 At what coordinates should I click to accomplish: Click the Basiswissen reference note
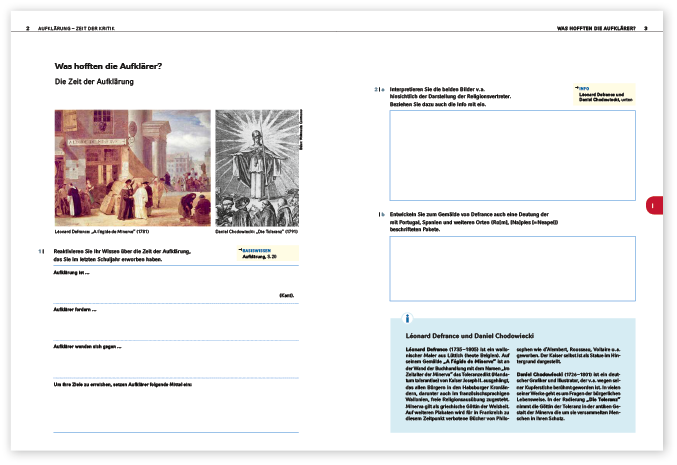point(268,253)
